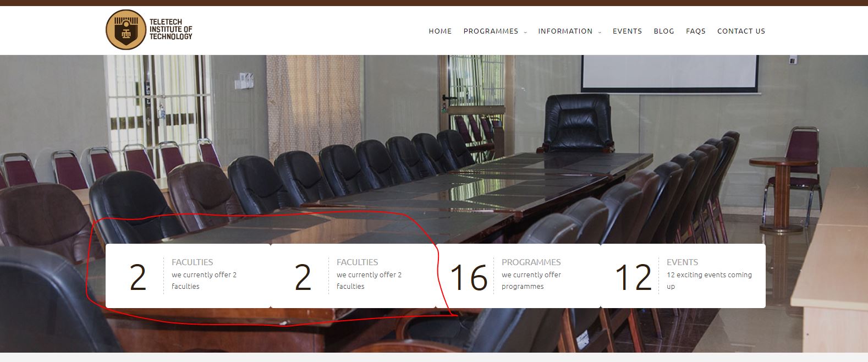Click the '12 exciting events coming up' text
The width and height of the screenshot is (868, 362).
coord(709,281)
